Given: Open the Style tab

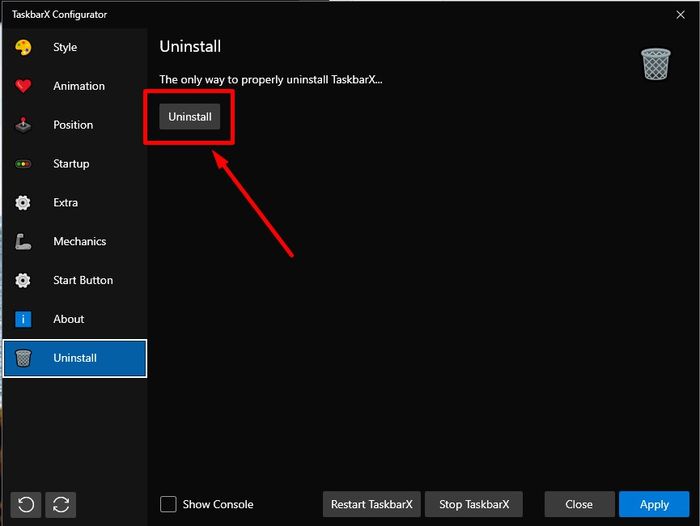Looking at the screenshot, I should click(75, 47).
